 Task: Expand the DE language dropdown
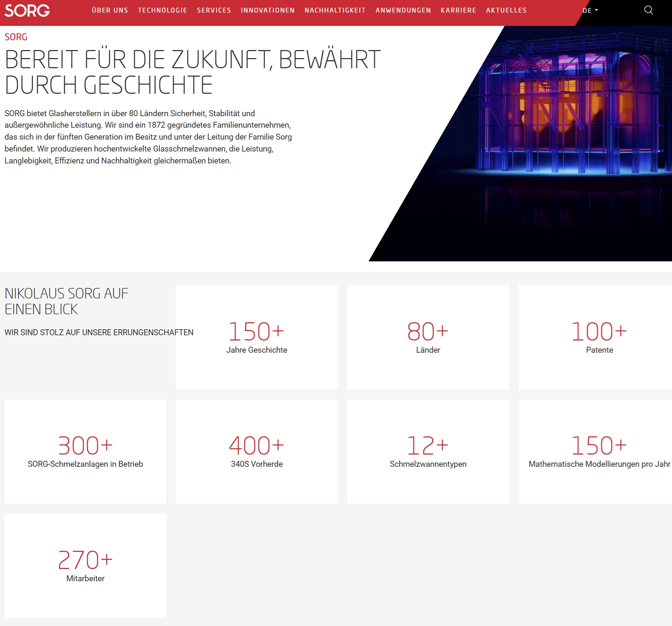pos(590,10)
